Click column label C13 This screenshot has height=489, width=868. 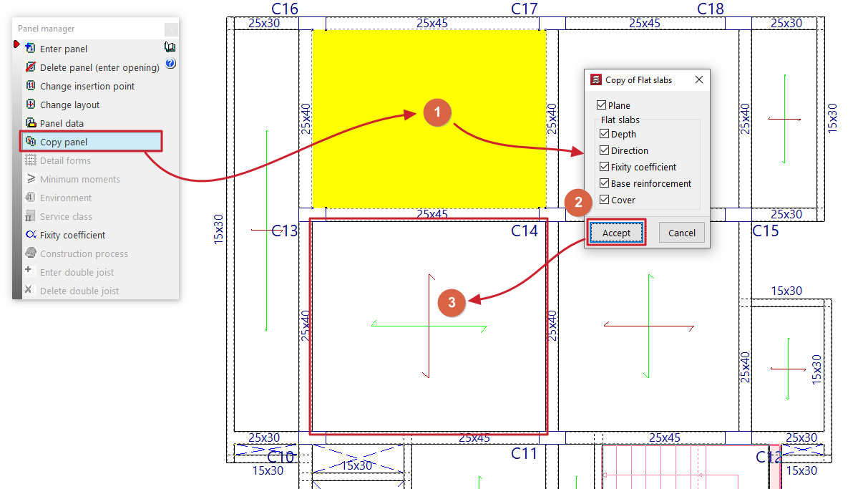(x=285, y=231)
